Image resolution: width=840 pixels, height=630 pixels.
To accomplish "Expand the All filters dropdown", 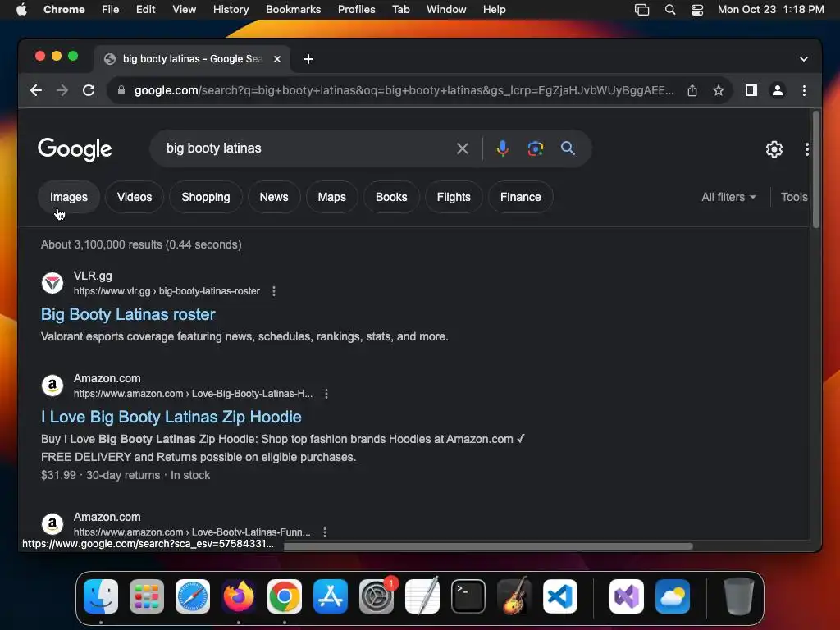I will [x=728, y=197].
